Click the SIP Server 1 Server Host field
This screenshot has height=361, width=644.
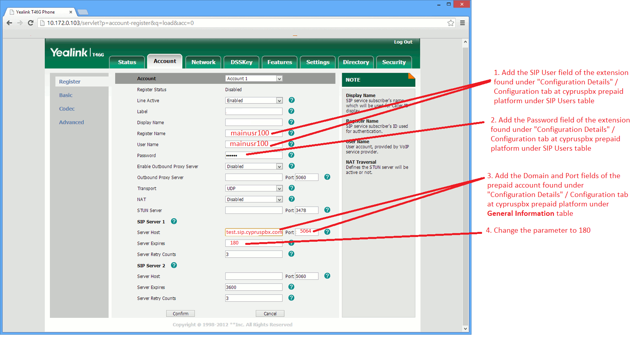tap(254, 232)
